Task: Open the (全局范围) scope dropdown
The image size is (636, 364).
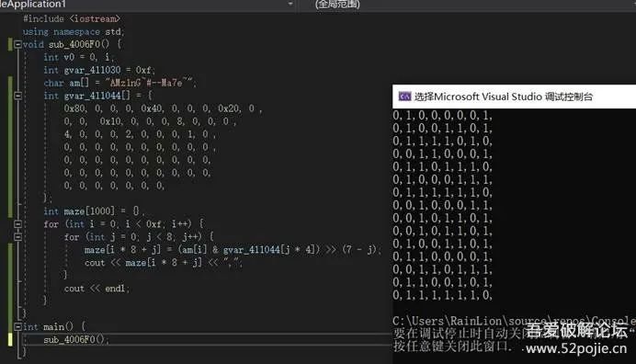Action: point(337,4)
